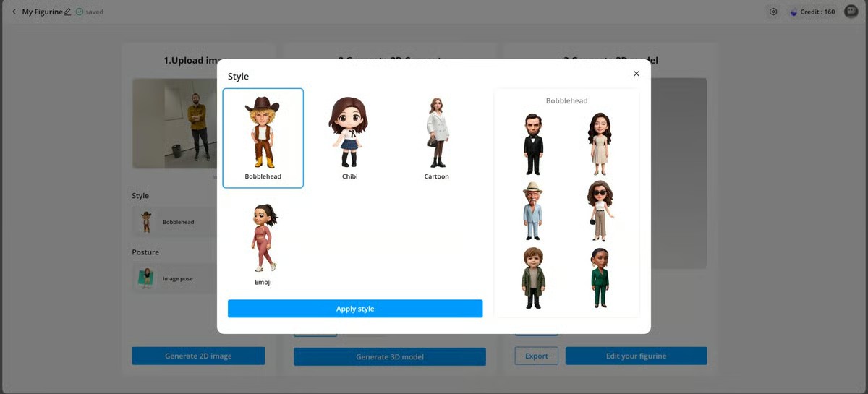Click the old man with hat example
Screen dimensions: 868x394
(533, 211)
